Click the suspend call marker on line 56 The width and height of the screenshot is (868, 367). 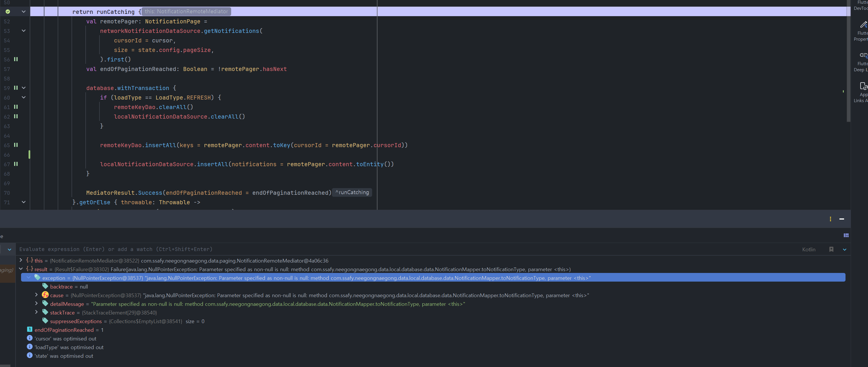(16, 59)
